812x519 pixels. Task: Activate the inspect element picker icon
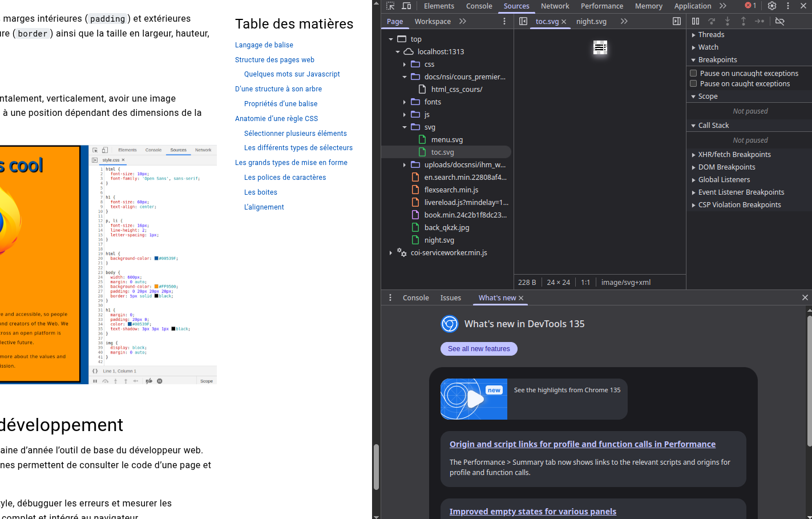[x=390, y=6]
